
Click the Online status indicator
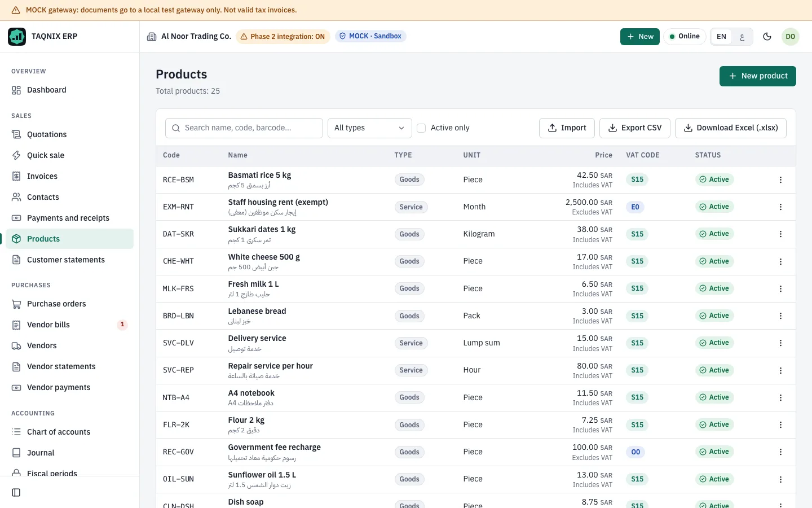tap(685, 37)
